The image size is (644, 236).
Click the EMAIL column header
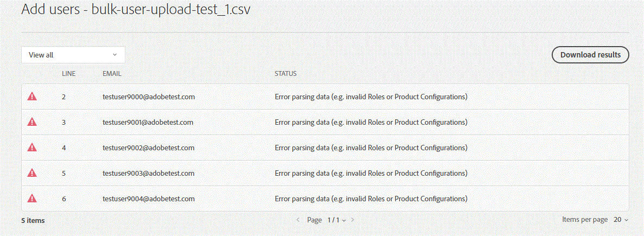pyautogui.click(x=112, y=74)
